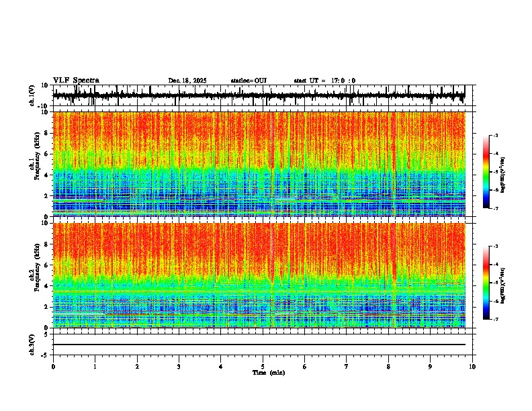The height and width of the screenshot is (411, 532).
Task: Click the "ch.3(V)" axis label
Action: (32, 345)
